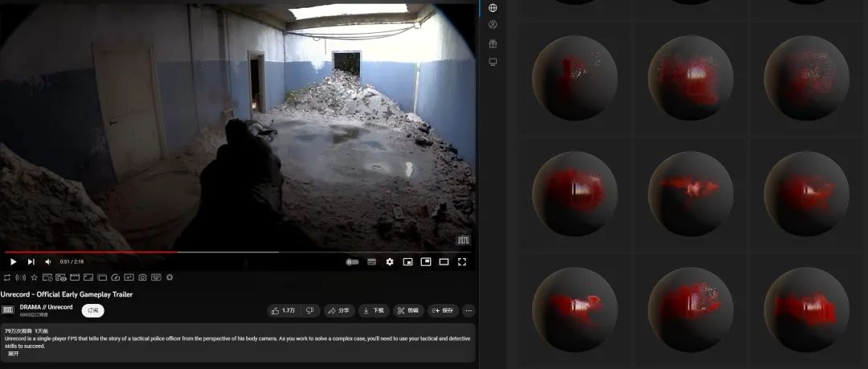Image resolution: width=868 pixels, height=369 pixels.
Task: Select the blood material sphere, bottom row right
Action: tap(806, 310)
